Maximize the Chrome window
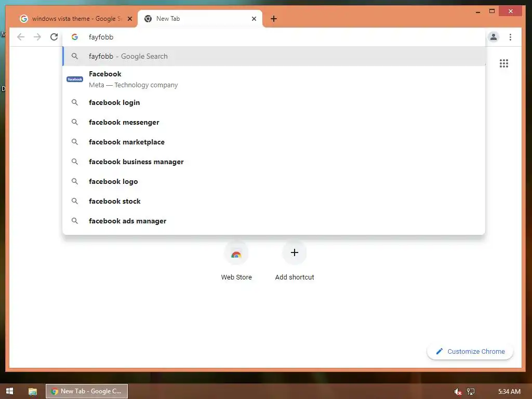Viewport: 532px width, 399px height. tap(492, 11)
